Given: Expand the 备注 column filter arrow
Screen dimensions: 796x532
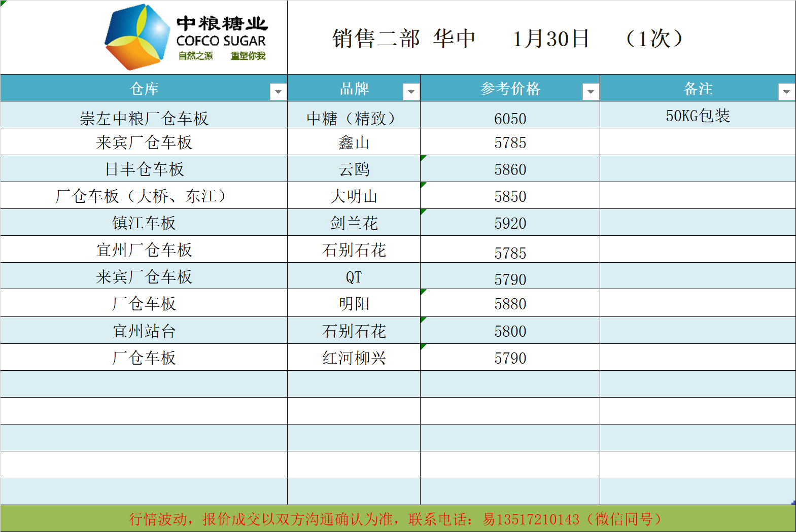Looking at the screenshot, I should (x=786, y=92).
